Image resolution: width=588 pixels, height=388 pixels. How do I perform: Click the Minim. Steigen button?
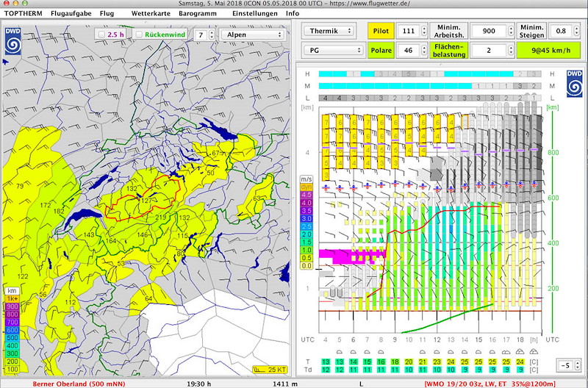coord(531,31)
